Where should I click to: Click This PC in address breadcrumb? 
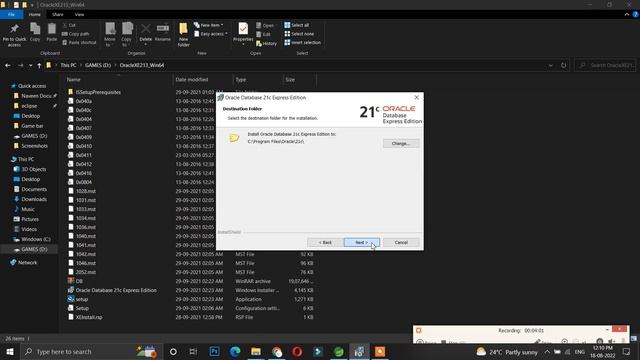tap(68, 65)
